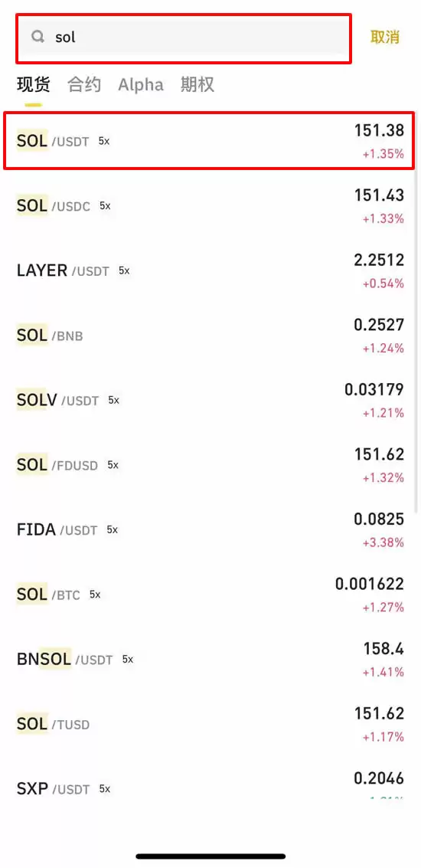The image size is (421, 868).
Task: Tap the 5x badge beside BNSOL/USDT
Action: point(128,660)
